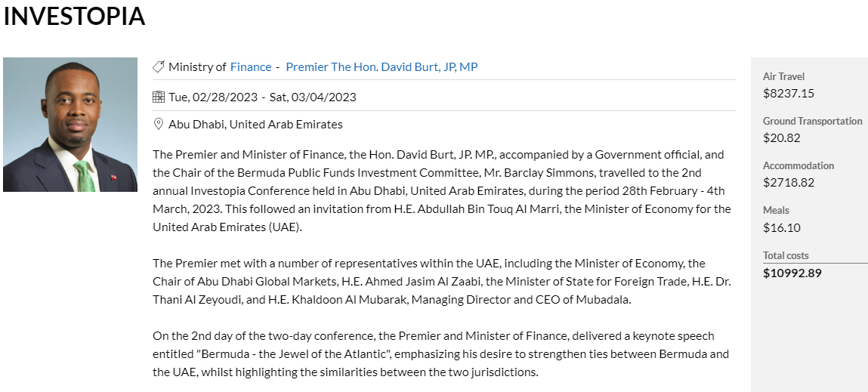
Task: Click the $2718.82 accommodation amount
Action: click(789, 183)
